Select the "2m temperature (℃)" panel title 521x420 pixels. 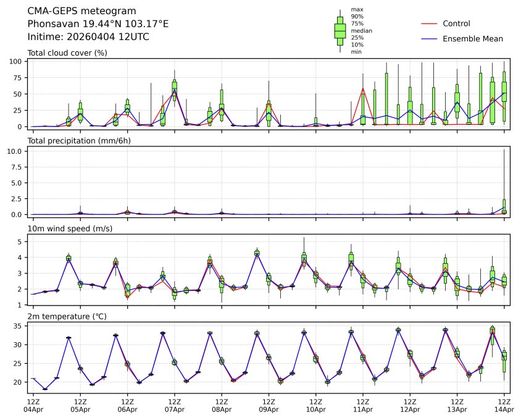(x=67, y=317)
